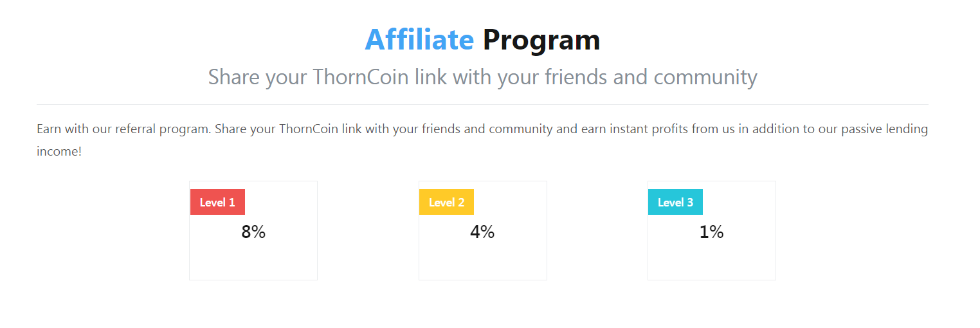980x328 pixels.
Task: Click the Share your ThornCoin link subtitle
Action: click(482, 77)
